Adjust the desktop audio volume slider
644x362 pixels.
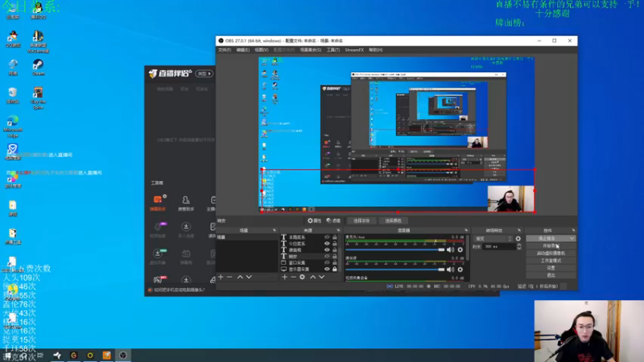tap(395, 269)
